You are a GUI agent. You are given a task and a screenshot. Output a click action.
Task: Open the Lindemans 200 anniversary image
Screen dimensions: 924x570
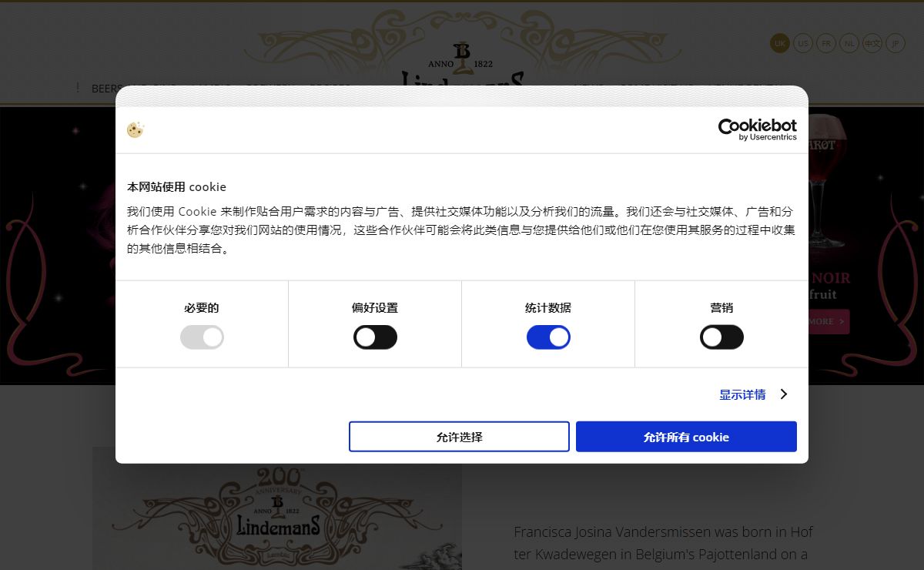click(x=277, y=508)
